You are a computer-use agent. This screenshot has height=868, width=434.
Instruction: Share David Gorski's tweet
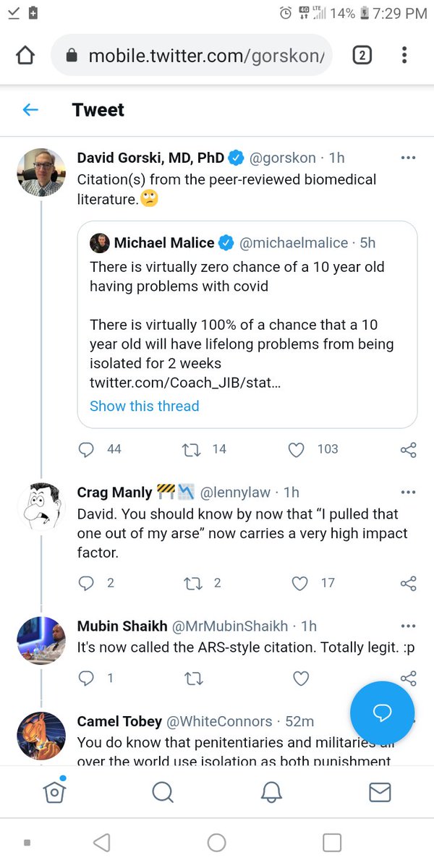pos(408,450)
